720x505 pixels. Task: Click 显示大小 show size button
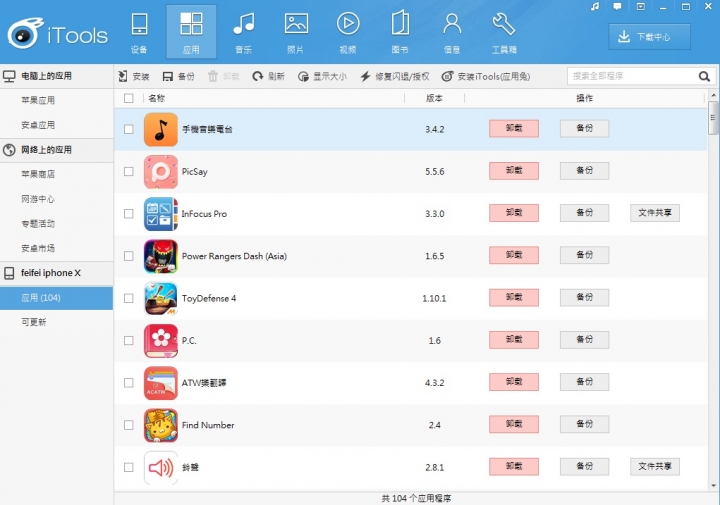(322, 76)
